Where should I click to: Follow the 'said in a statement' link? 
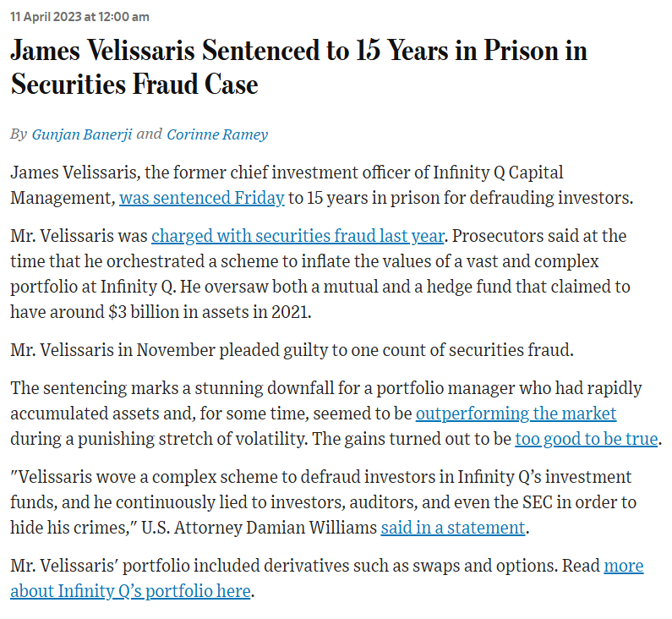click(453, 528)
